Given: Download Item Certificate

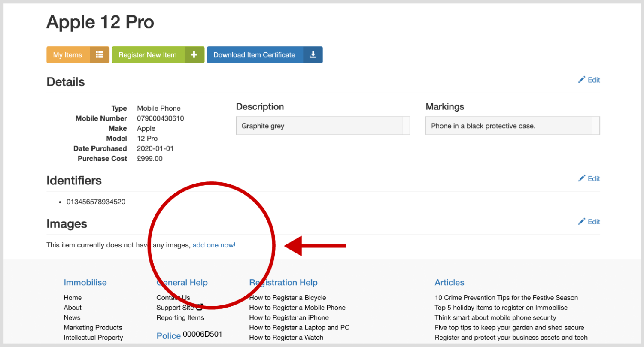Looking at the screenshot, I should 254,55.
